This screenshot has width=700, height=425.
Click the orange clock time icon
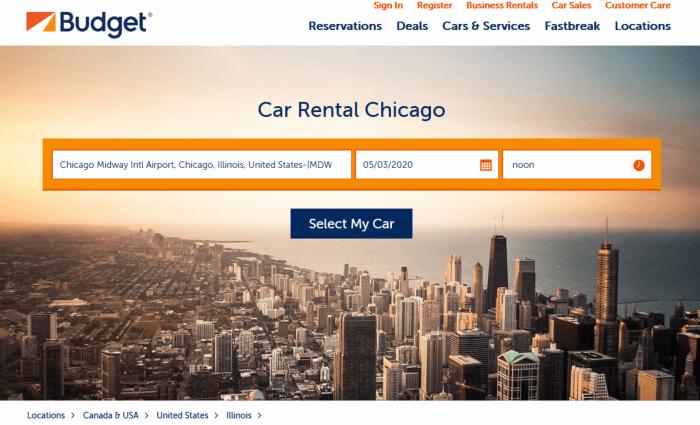639,165
